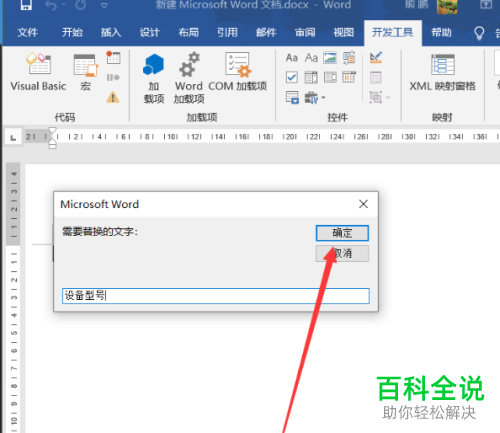Click the Save icon in the quick access toolbar
The image size is (500, 433).
pyautogui.click(x=26, y=5)
